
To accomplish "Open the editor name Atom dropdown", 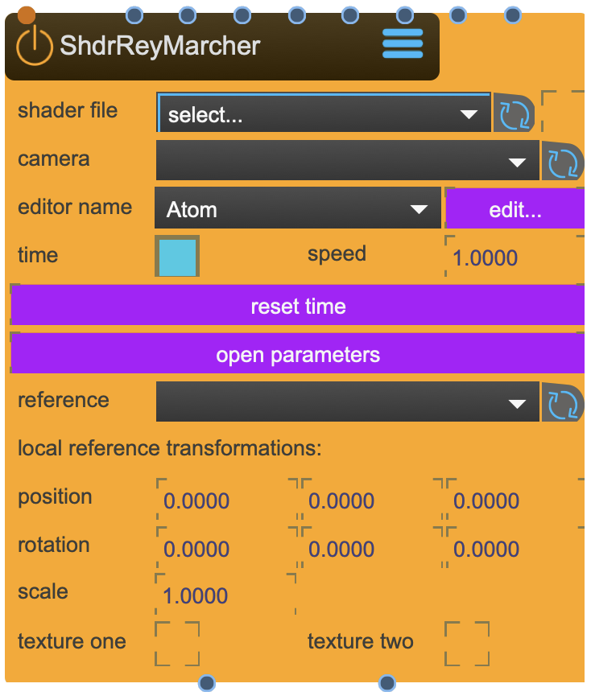I will 298,208.
